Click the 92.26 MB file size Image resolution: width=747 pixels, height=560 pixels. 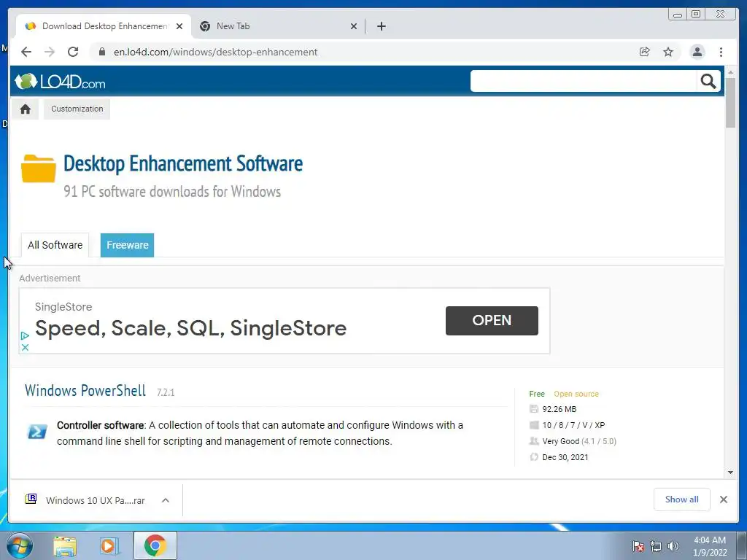560,409
